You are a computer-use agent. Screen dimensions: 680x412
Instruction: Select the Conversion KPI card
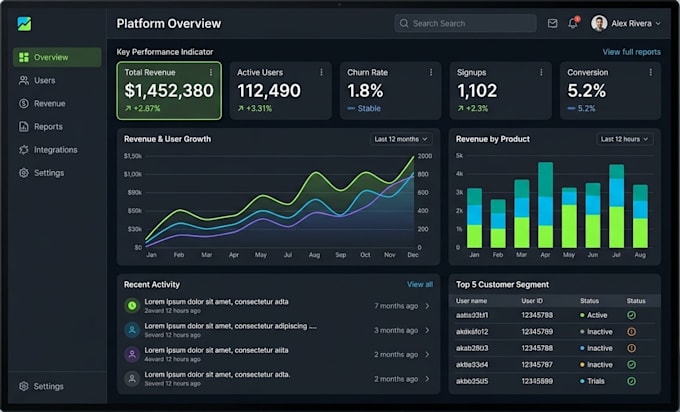[x=610, y=91]
